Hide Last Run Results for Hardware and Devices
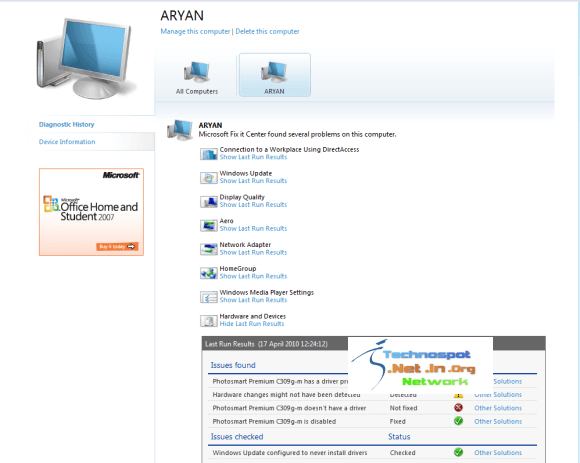Viewport: 580px width, 463px height. (x=252, y=324)
